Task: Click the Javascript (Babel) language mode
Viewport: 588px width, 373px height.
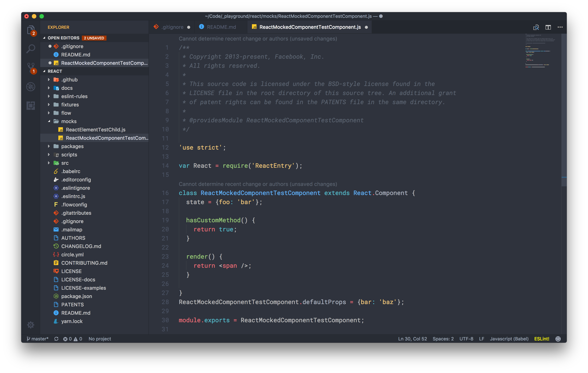Action: (509, 339)
